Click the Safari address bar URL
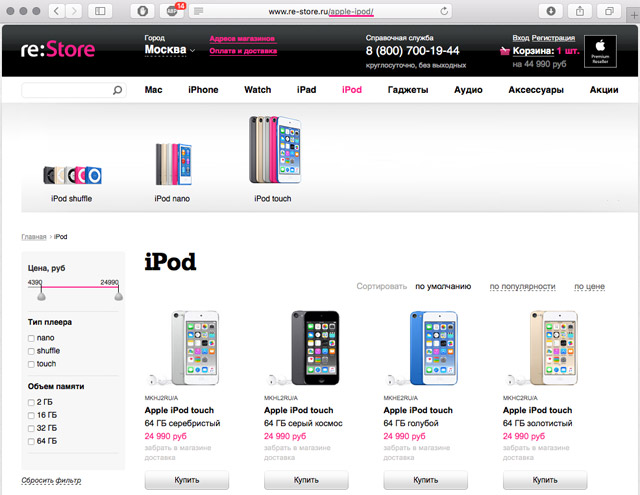Image resolution: width=640 pixels, height=495 pixels. (321, 11)
